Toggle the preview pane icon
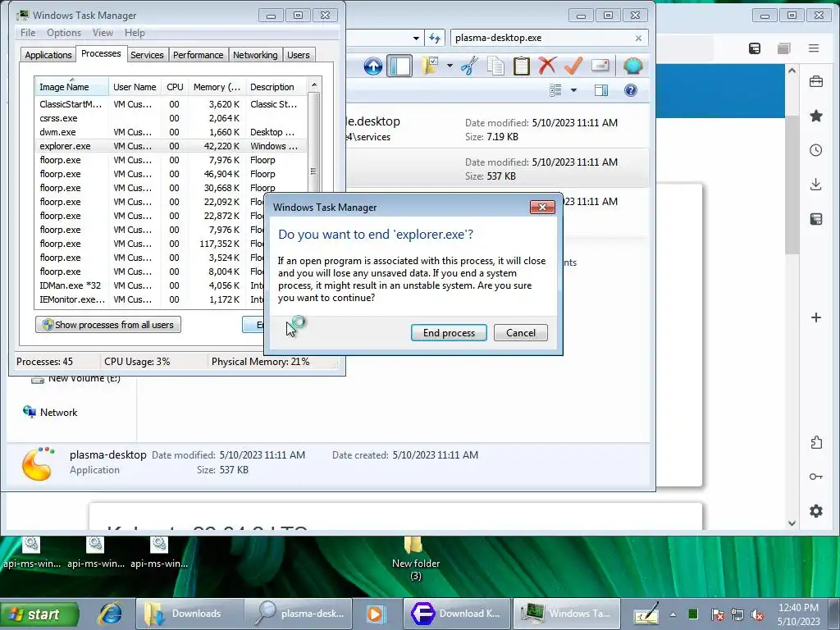840x630 pixels. point(601,90)
